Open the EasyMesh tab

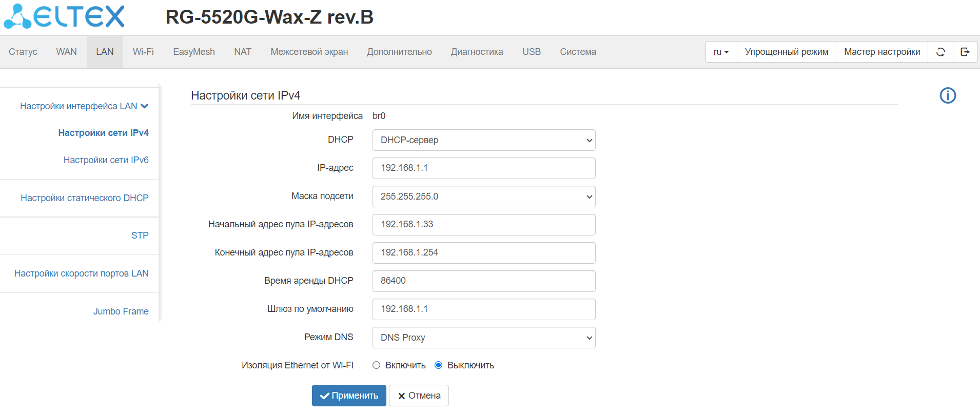pyautogui.click(x=194, y=52)
